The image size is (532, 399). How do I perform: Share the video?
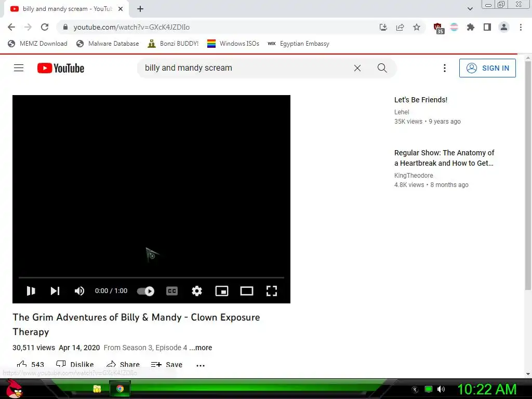coord(123,365)
